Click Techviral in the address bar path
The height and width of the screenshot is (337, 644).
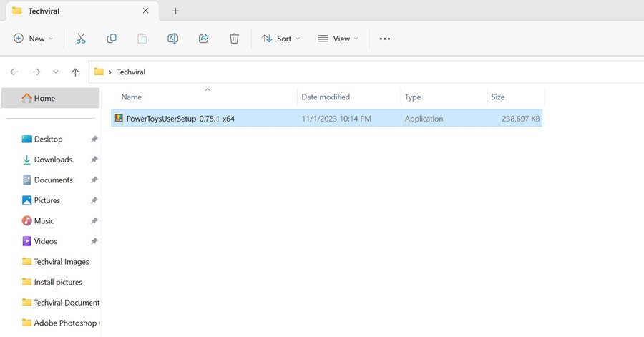click(x=131, y=72)
